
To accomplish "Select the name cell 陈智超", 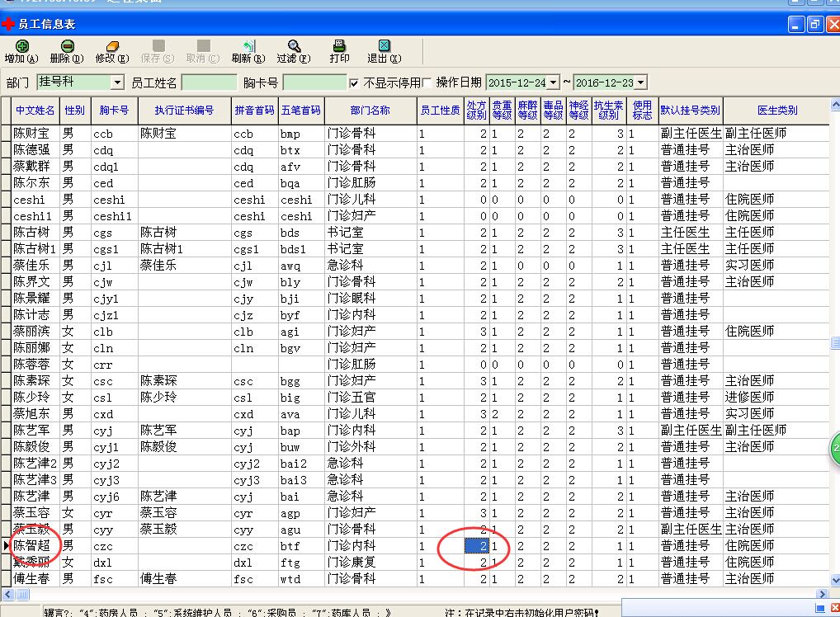I will pyautogui.click(x=35, y=546).
